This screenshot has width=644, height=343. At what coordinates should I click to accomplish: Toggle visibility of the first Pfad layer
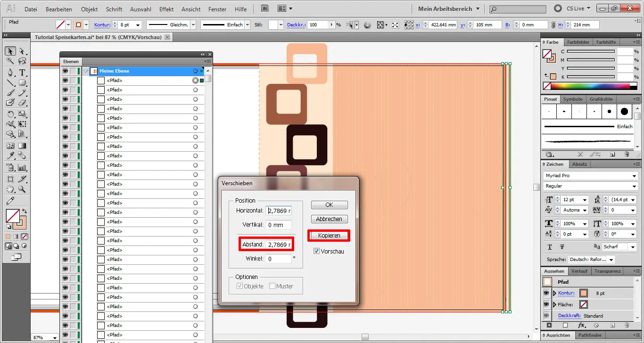(x=65, y=80)
